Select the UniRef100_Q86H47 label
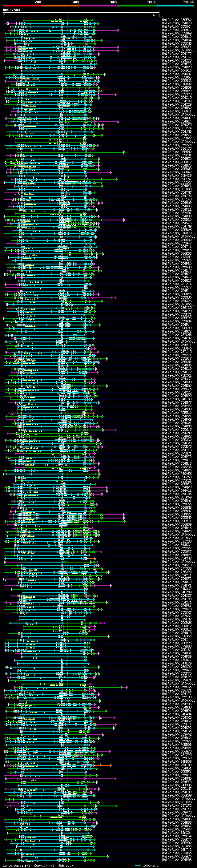Image resolution: width=197 pixels, height=868 pixels. point(176,172)
